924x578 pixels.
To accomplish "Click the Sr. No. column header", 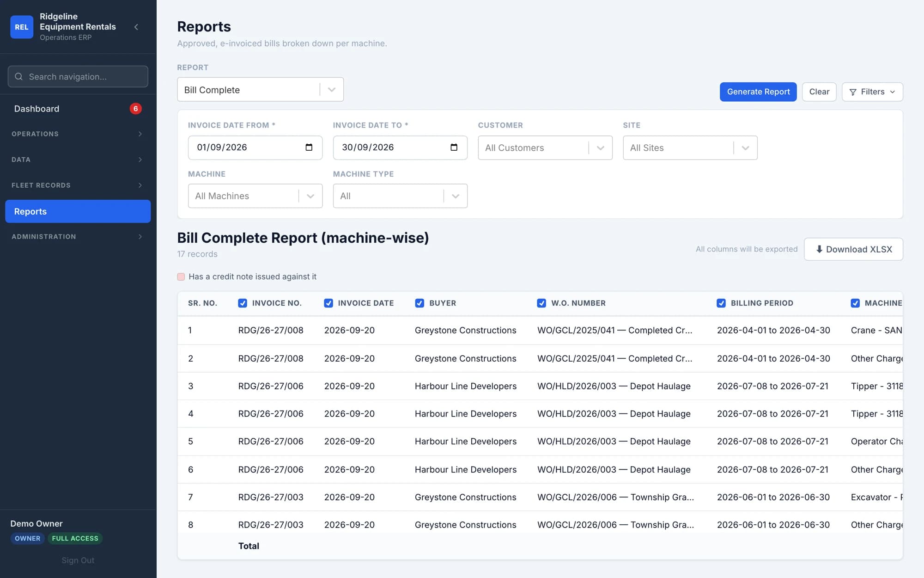I will point(202,303).
